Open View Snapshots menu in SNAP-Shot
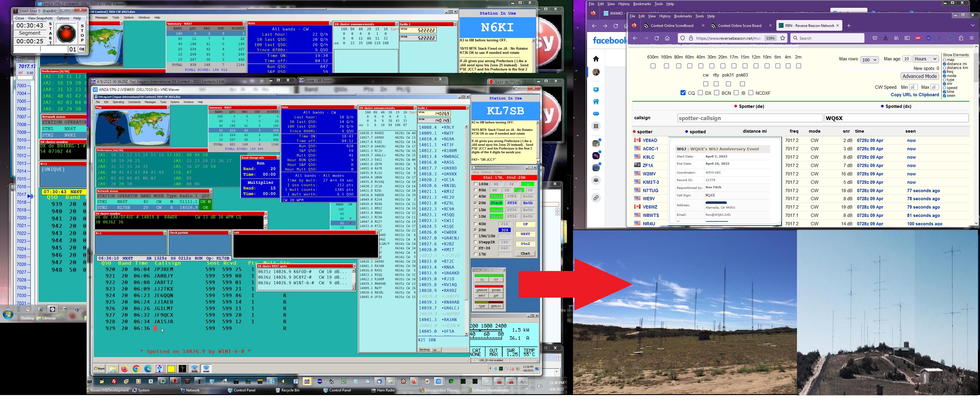Viewport: 980px width, 407px height. pyautogui.click(x=40, y=18)
